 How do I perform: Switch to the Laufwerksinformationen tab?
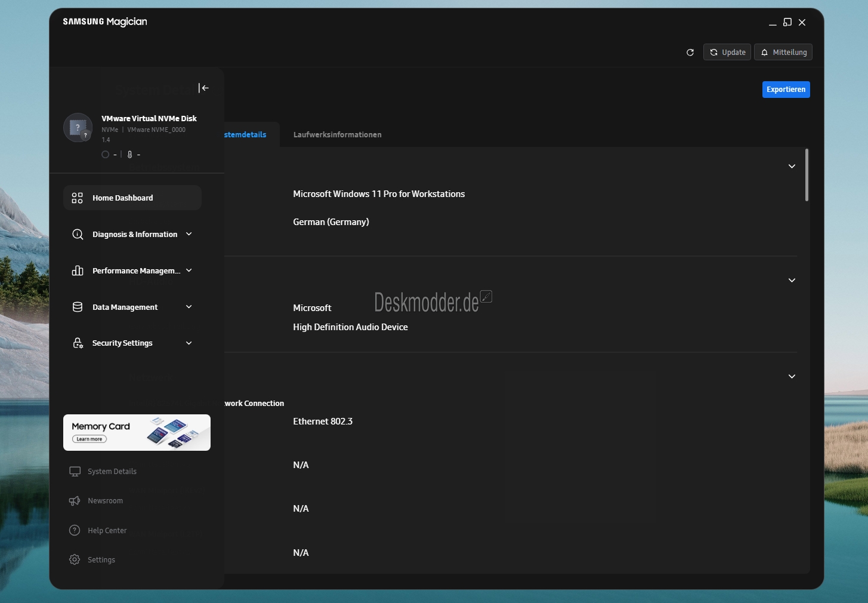[x=337, y=135]
